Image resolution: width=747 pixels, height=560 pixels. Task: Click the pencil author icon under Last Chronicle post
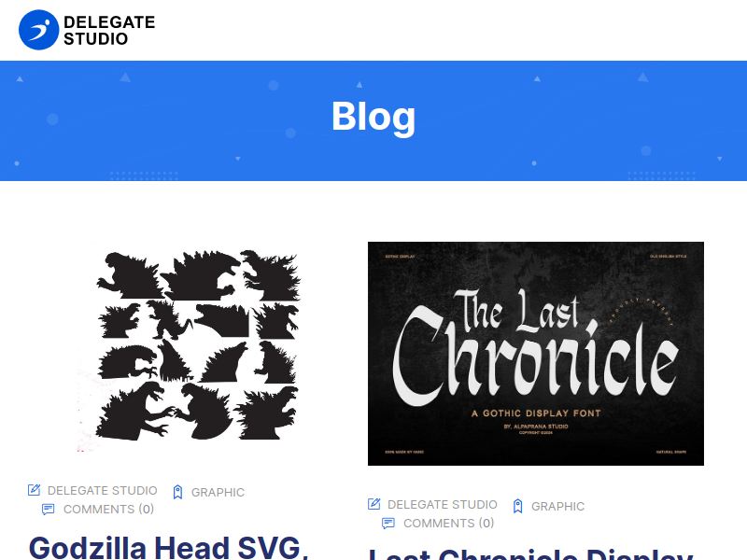point(374,504)
